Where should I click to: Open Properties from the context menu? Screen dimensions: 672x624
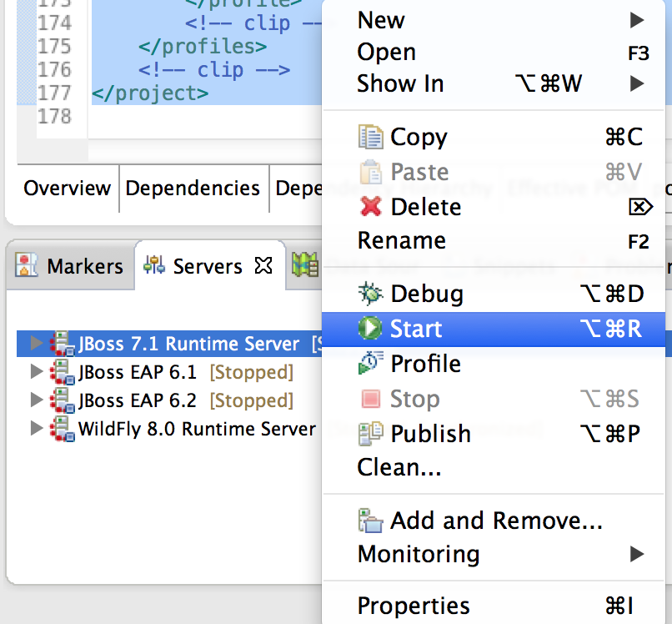(x=494, y=606)
